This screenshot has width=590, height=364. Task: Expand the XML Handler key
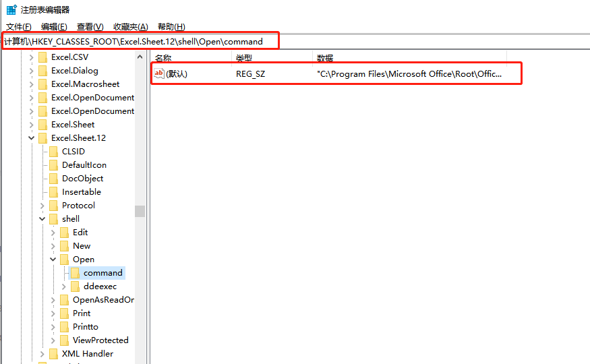pyautogui.click(x=42, y=354)
